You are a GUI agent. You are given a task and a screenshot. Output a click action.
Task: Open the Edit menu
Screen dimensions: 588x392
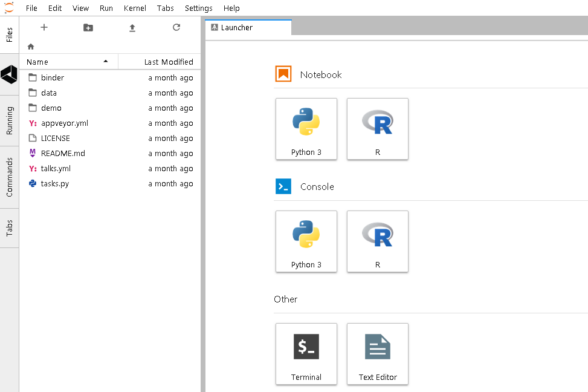click(55, 8)
